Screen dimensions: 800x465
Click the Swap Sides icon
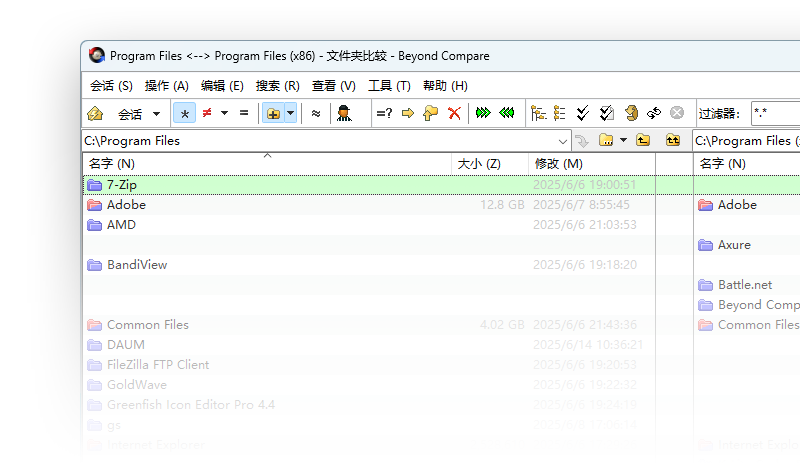[654, 113]
